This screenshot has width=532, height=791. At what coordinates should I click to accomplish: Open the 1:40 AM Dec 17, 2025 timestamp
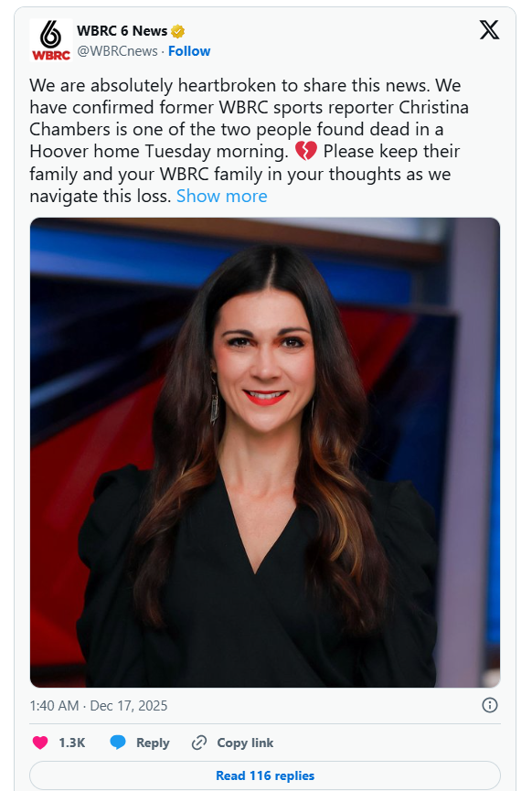[99, 705]
